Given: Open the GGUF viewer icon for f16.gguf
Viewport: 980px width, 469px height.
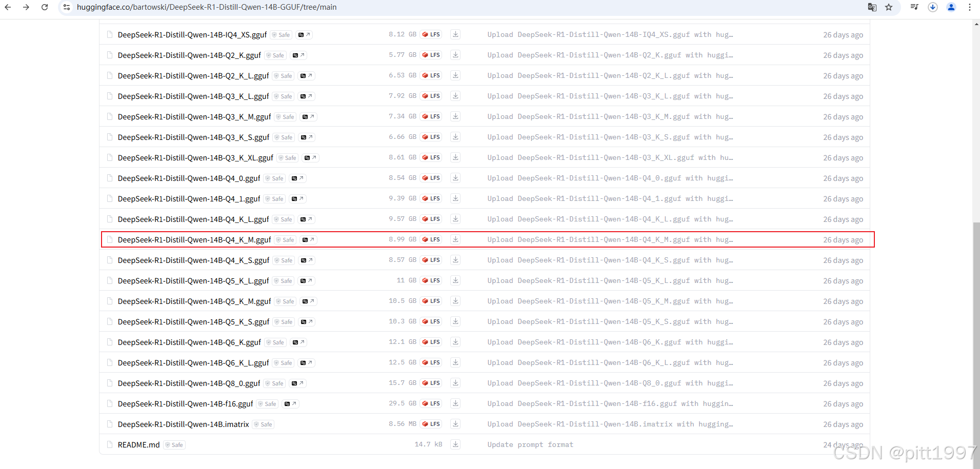Looking at the screenshot, I should point(290,404).
